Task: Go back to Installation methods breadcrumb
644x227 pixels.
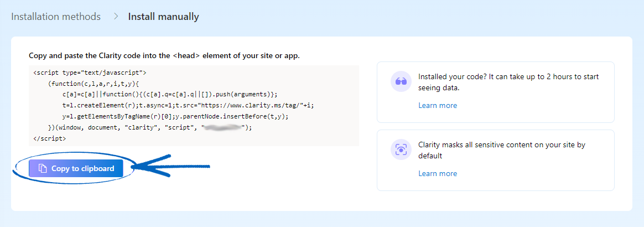Action: pos(56,17)
